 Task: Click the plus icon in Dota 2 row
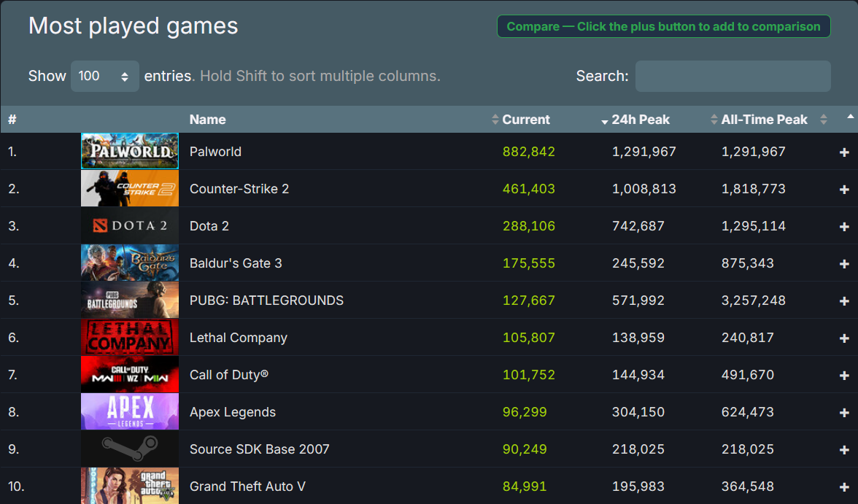843,227
